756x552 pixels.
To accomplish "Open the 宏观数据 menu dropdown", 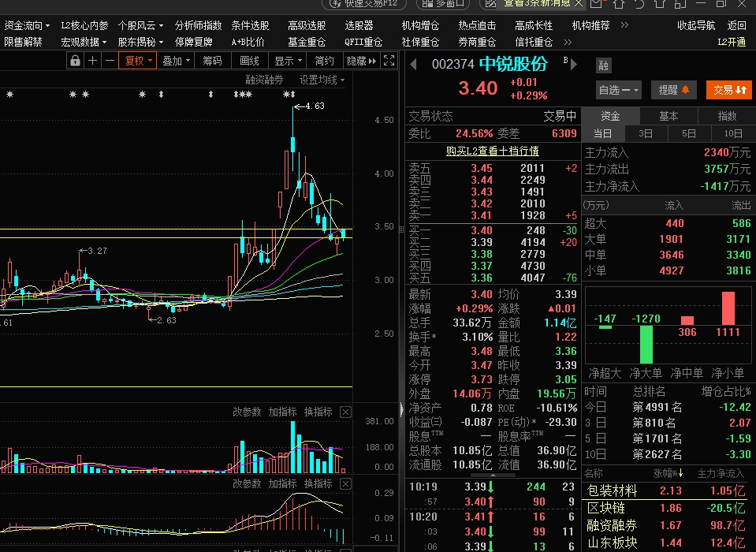I will (84, 43).
